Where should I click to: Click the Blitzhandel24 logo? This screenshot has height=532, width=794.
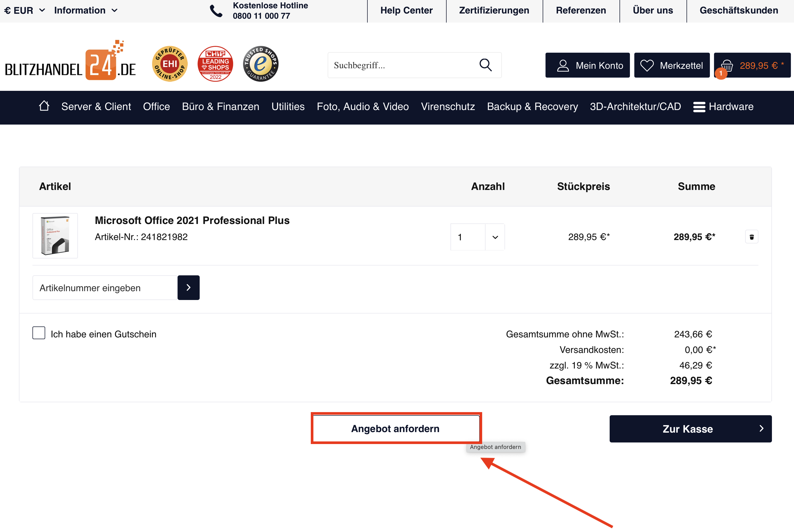pos(70,63)
